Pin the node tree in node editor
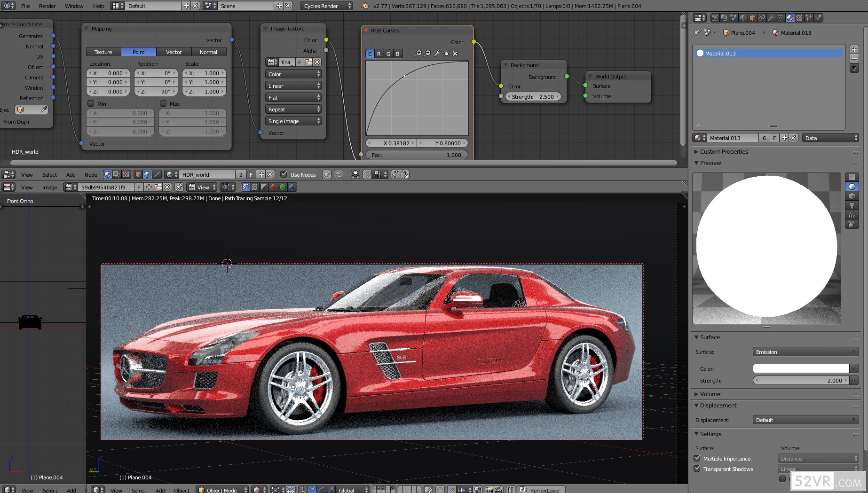The width and height of the screenshot is (868, 493). point(326,174)
